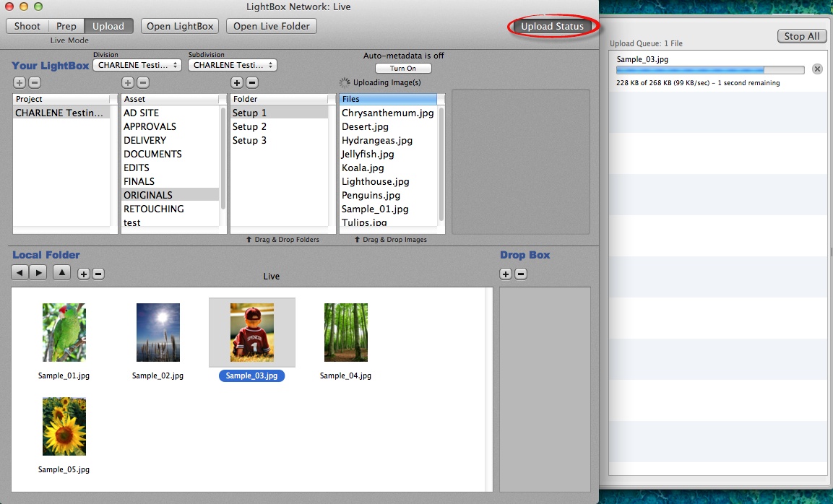Click the minus button above Asset column
This screenshot has height=504, width=833.
pos(143,83)
